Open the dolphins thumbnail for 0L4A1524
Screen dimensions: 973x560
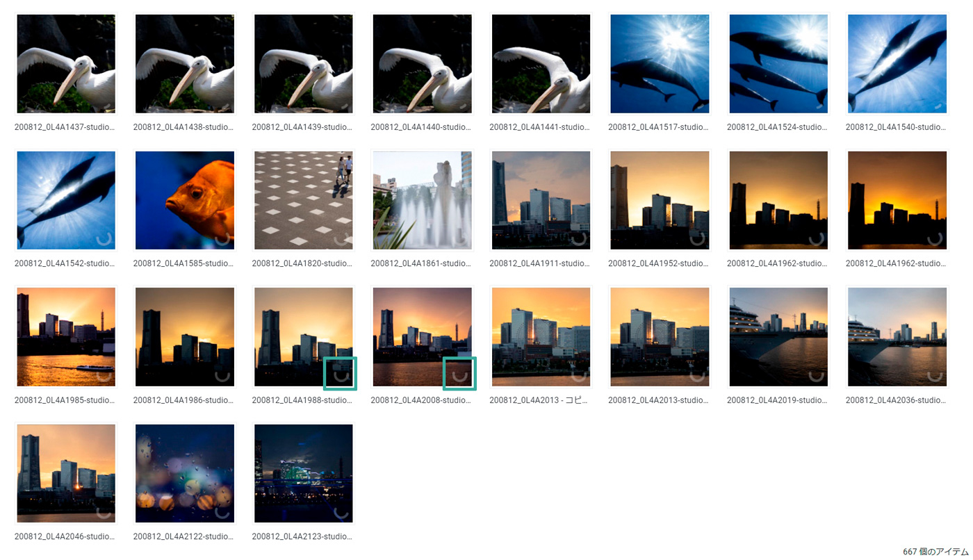pyautogui.click(x=779, y=64)
